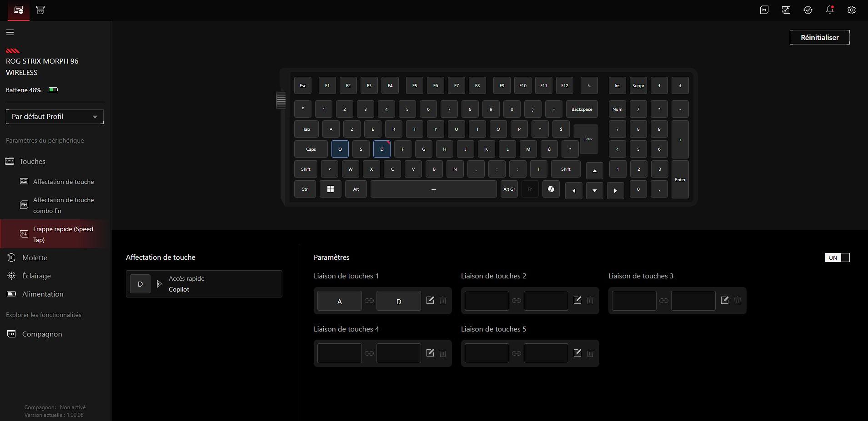Click first empty field in Liaison de touches 2
868x421 pixels.
pyautogui.click(x=487, y=301)
